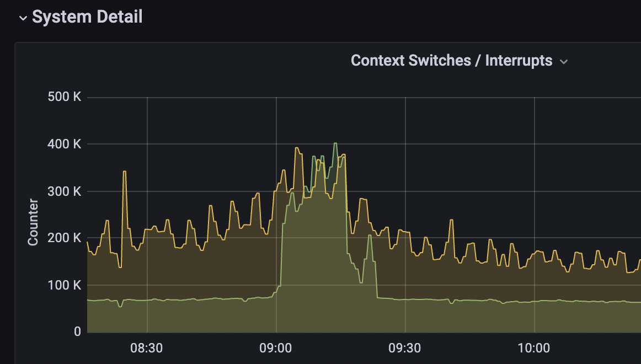Viewport: 641px width, 364px height.
Task: Click the 200 K y-axis label
Action: pos(65,238)
